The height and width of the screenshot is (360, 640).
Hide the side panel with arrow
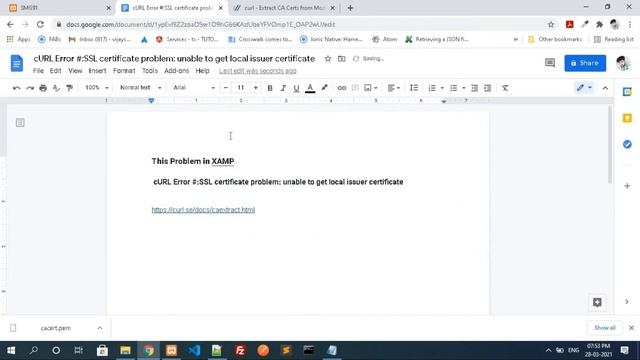627,302
